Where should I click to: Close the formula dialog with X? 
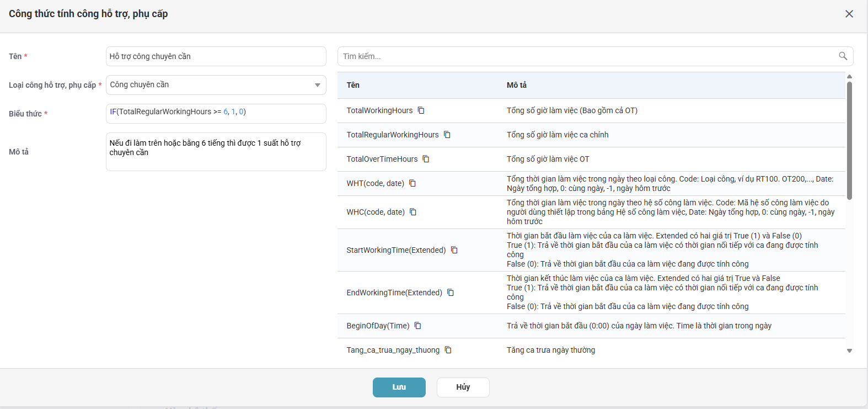849,14
